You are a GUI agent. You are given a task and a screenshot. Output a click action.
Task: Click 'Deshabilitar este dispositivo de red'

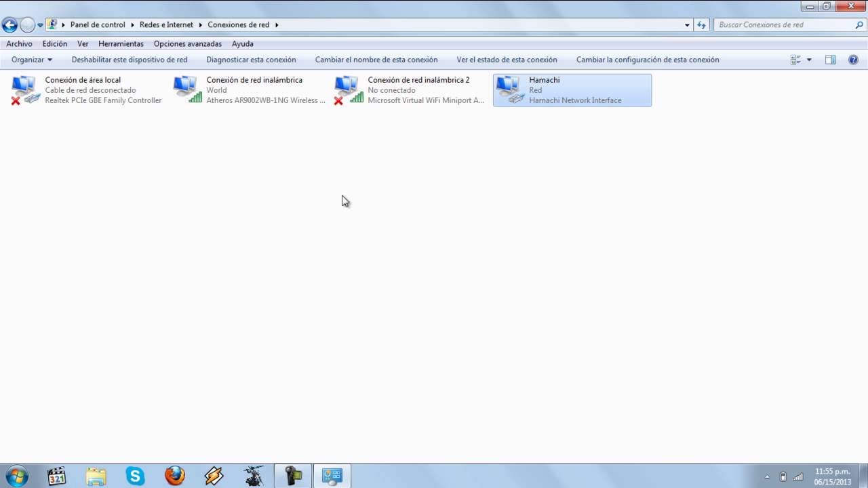[130, 60]
